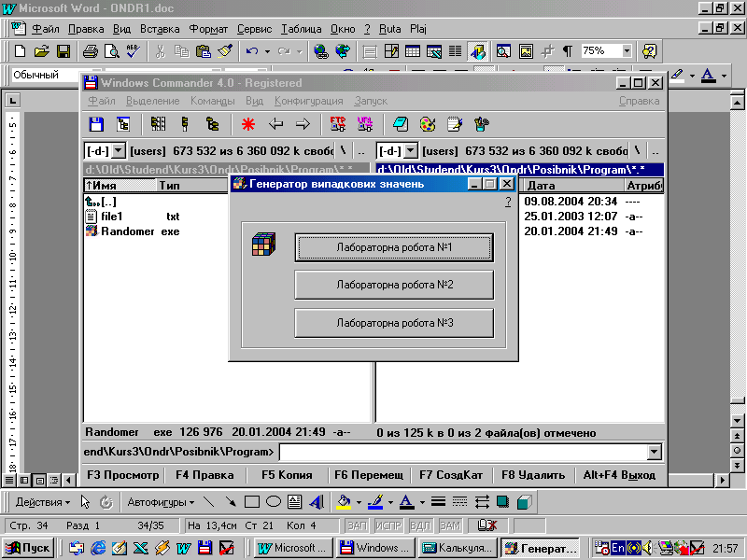
Task: Open Действия drawing menu dropdown
Action: tap(42, 502)
